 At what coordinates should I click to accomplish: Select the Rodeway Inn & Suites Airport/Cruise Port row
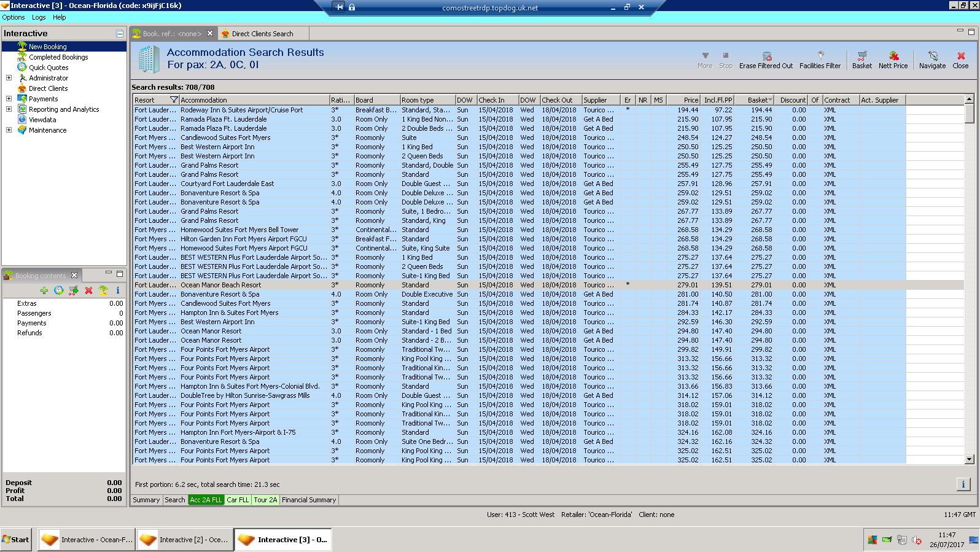click(x=518, y=110)
